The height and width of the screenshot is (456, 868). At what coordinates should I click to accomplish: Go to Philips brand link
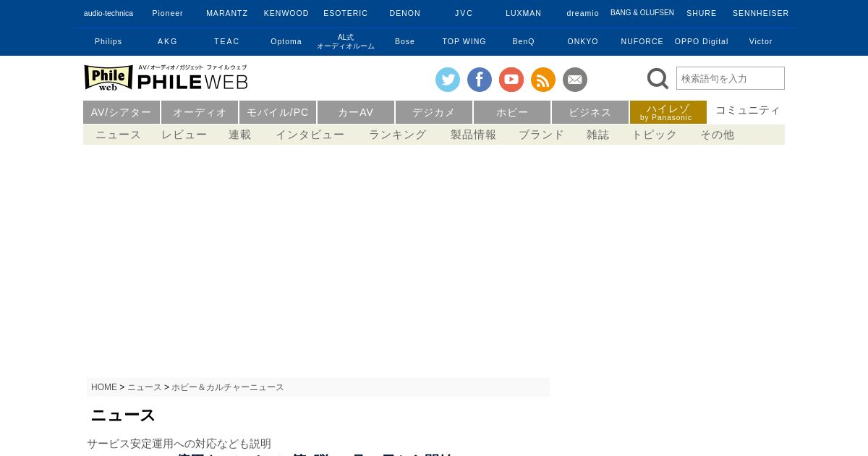click(109, 41)
